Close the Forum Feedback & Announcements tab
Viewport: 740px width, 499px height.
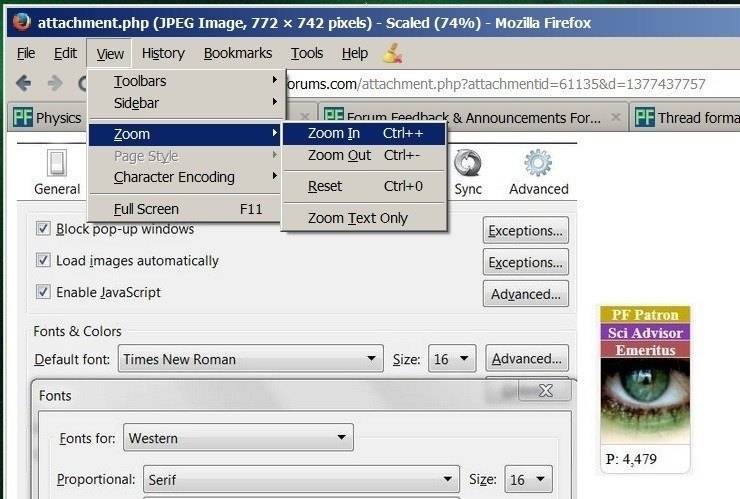615,117
